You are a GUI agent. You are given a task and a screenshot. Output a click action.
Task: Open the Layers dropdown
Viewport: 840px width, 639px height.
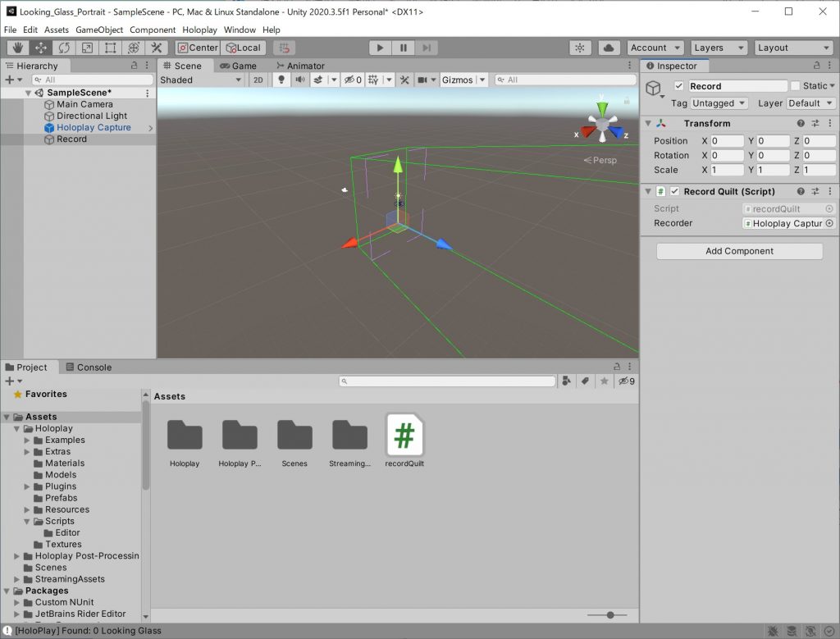tap(719, 48)
